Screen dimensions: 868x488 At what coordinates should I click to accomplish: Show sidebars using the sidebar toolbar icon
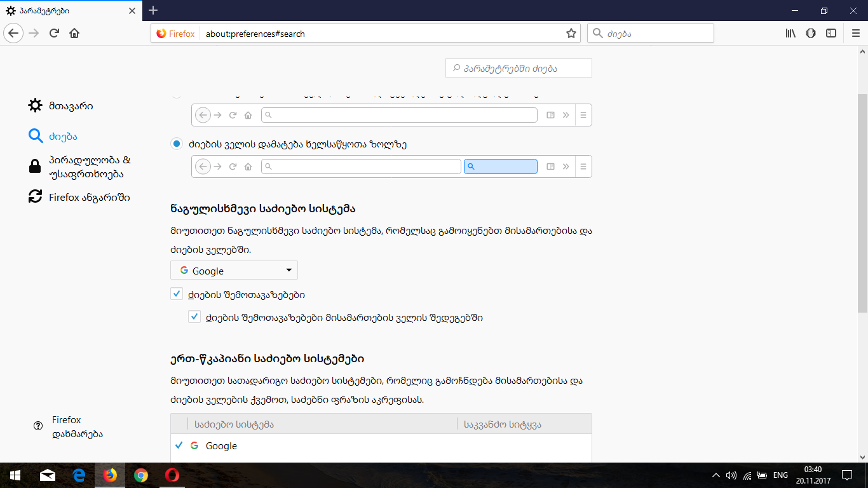pyautogui.click(x=831, y=34)
